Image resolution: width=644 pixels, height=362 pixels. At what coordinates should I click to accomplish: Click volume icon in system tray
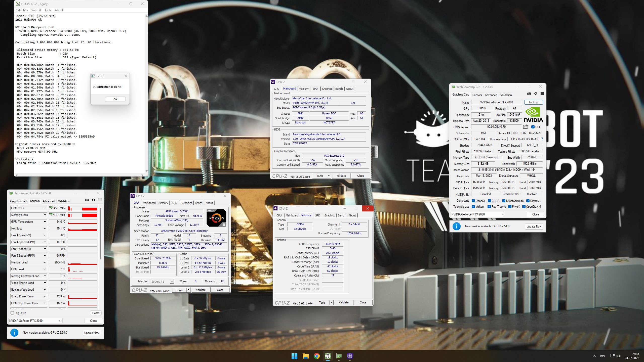(618, 356)
